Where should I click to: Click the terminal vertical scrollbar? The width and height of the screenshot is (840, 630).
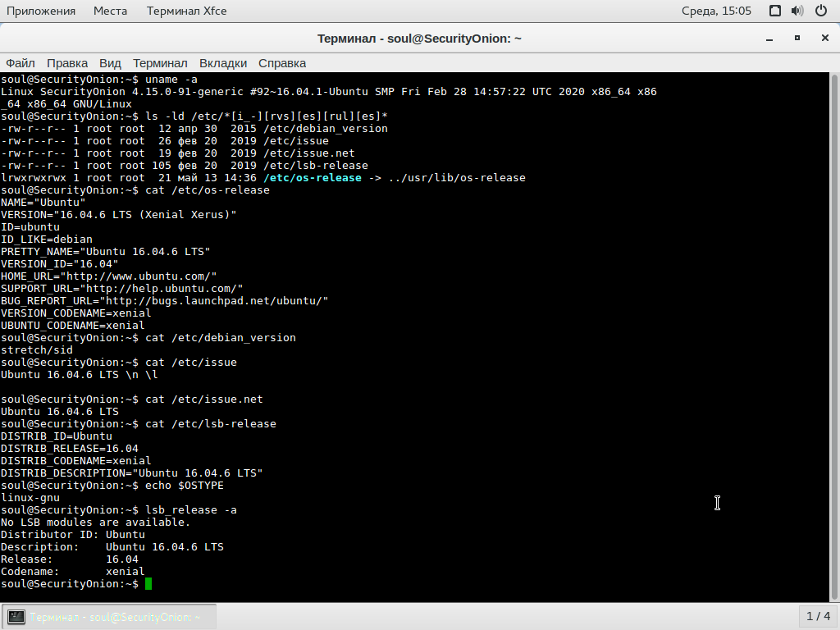coord(834,337)
